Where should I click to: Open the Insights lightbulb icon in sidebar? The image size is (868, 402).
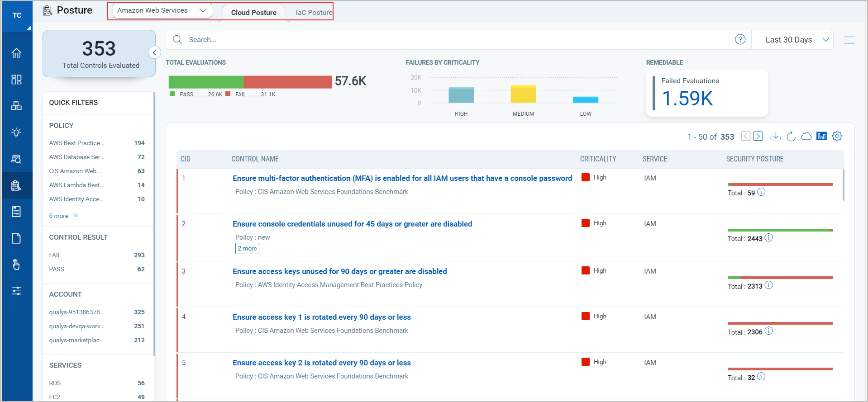[x=16, y=132]
